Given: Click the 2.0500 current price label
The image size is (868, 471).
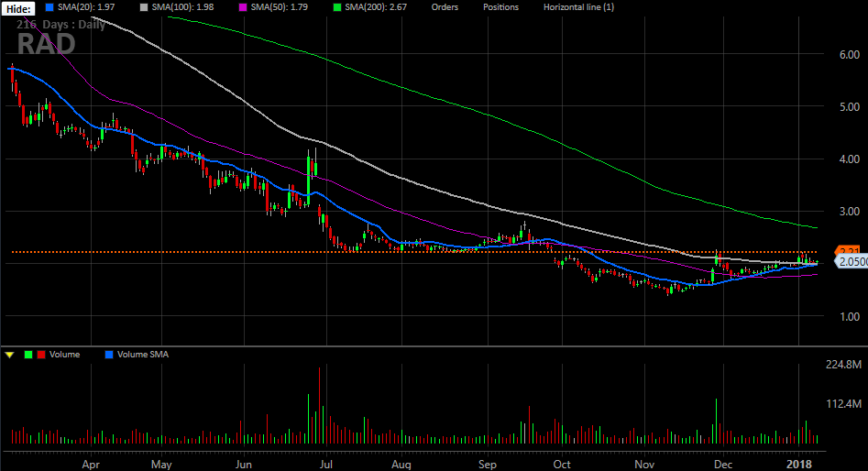Looking at the screenshot, I should (x=852, y=262).
